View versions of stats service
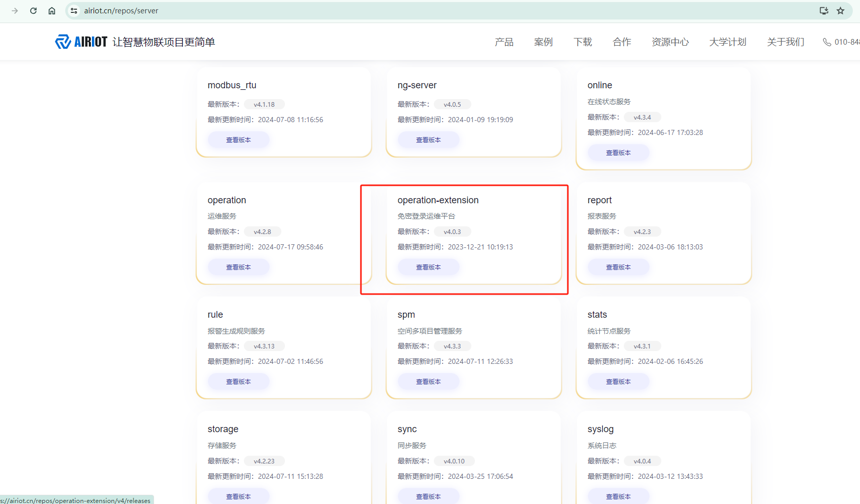The image size is (860, 504). pyautogui.click(x=619, y=382)
